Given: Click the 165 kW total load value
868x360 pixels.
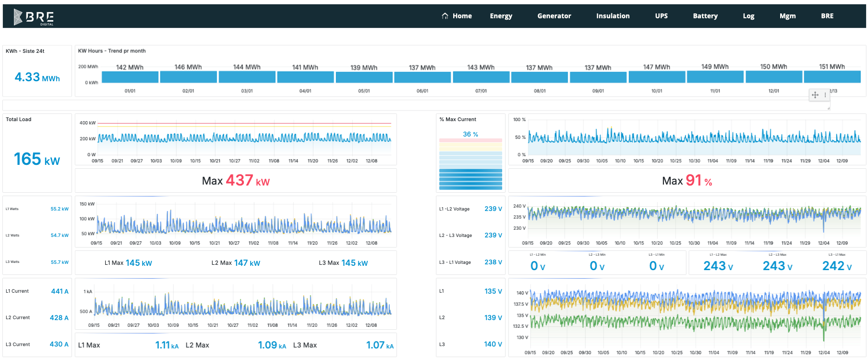Looking at the screenshot, I should (x=37, y=159).
